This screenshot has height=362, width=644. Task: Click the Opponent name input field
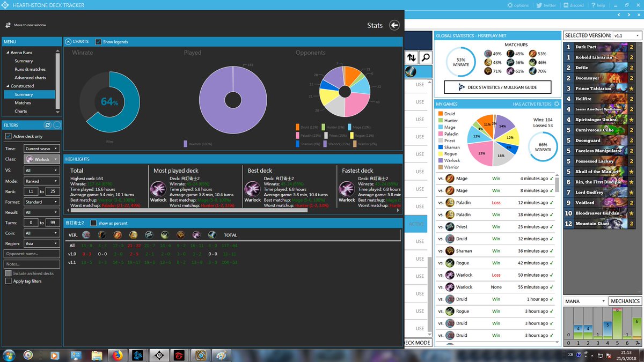point(32,254)
